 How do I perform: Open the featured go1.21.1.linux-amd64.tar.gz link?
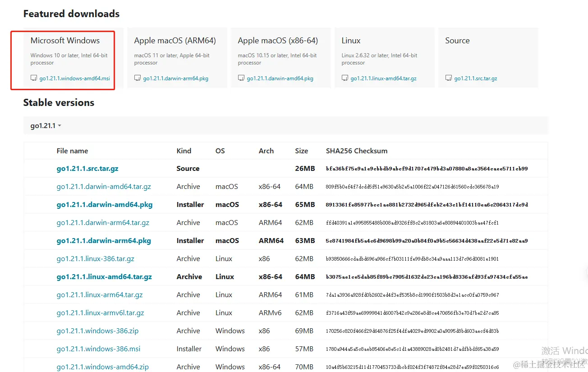pos(384,78)
